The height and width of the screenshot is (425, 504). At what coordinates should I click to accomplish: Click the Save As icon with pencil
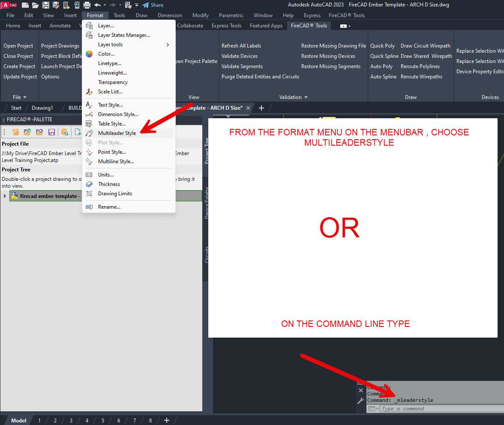[56, 5]
